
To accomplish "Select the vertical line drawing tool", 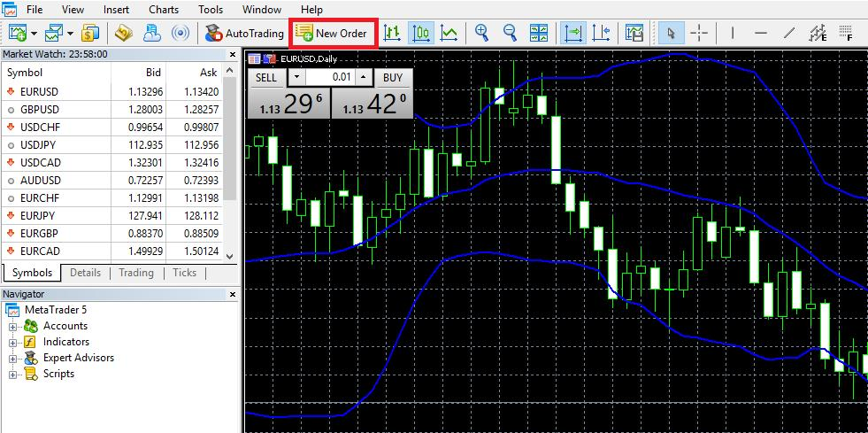I will [x=733, y=34].
